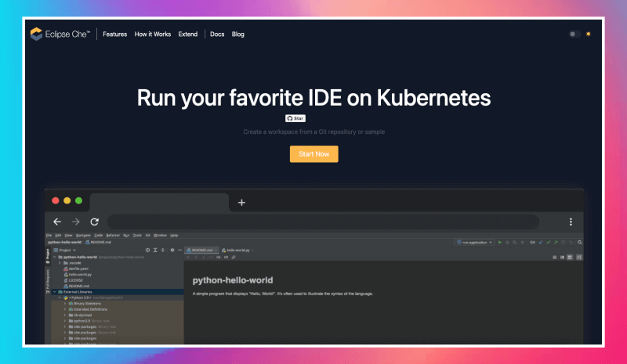627x364 pixels.
Task: Select README.md in the project tree
Action: coord(76,286)
